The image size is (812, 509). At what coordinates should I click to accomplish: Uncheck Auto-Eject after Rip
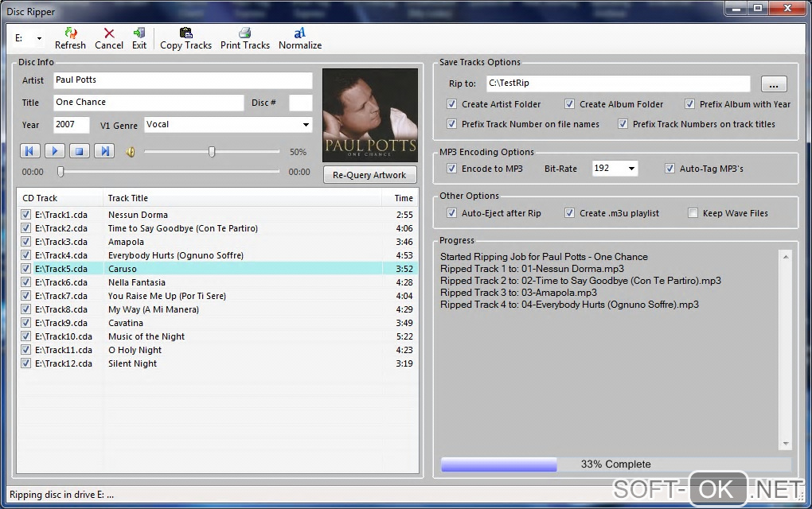(x=451, y=212)
